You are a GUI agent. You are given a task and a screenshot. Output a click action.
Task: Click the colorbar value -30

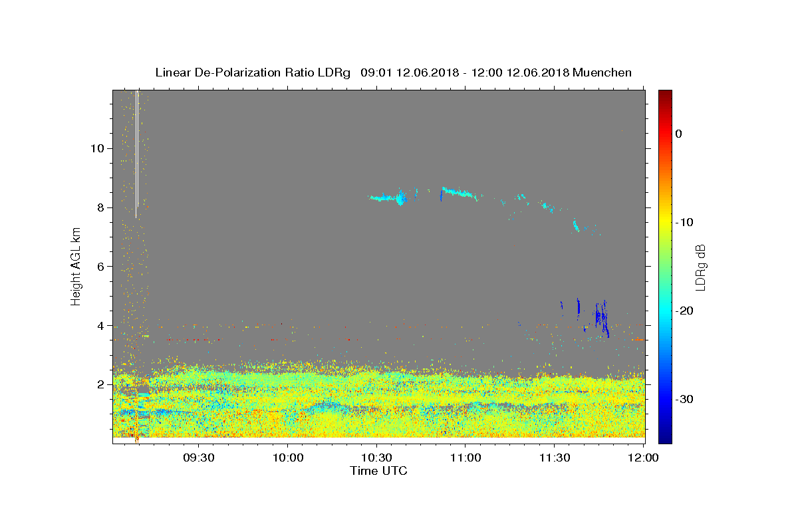tap(685, 399)
